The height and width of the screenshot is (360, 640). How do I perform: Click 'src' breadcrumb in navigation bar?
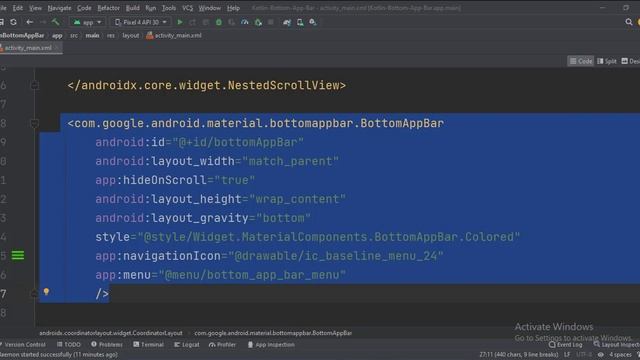(74, 36)
